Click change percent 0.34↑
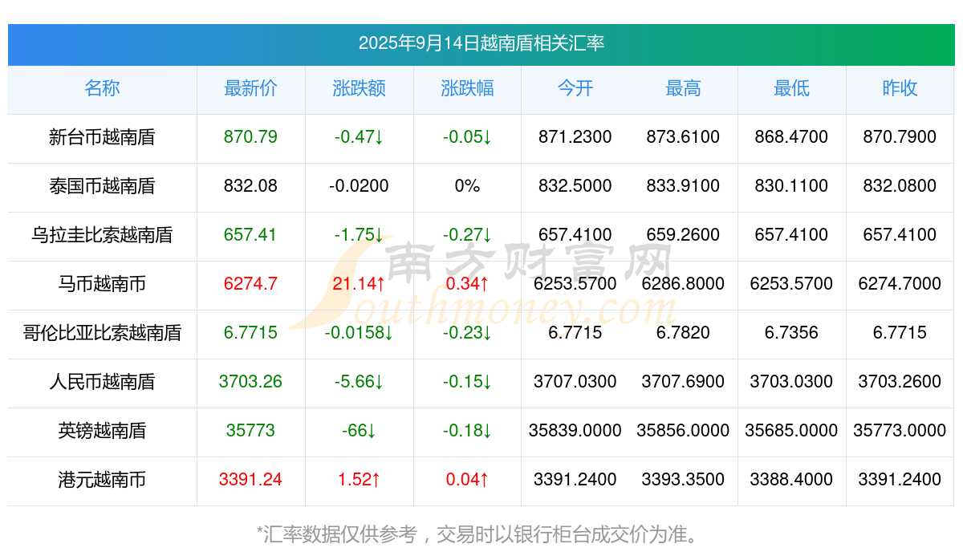The height and width of the screenshot is (560, 963). (467, 284)
